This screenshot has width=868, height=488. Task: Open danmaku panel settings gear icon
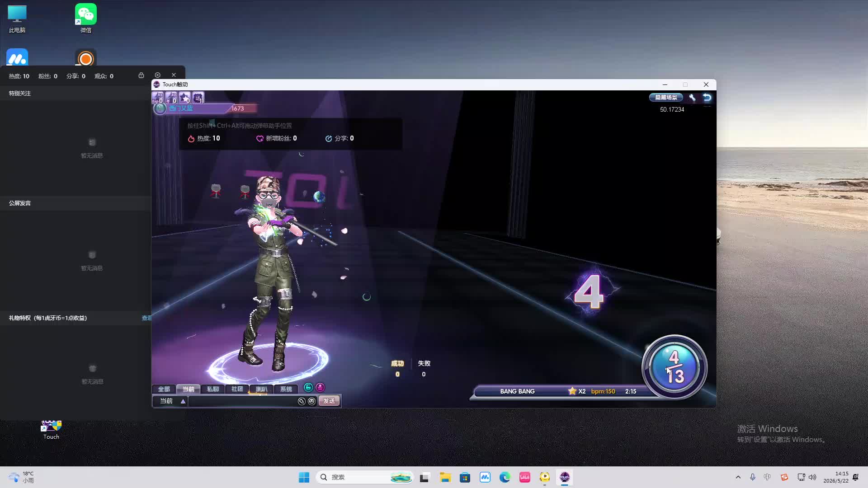(157, 75)
